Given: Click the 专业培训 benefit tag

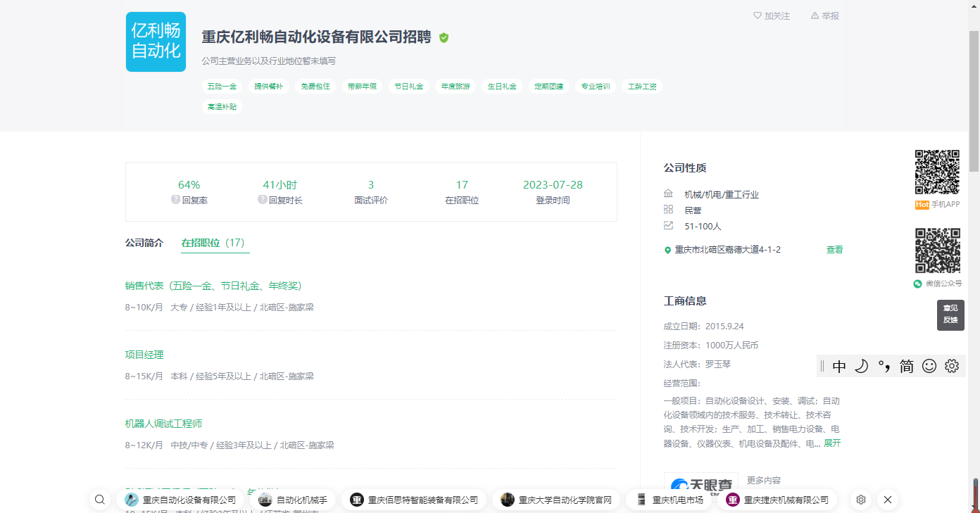Looking at the screenshot, I should pos(596,87).
